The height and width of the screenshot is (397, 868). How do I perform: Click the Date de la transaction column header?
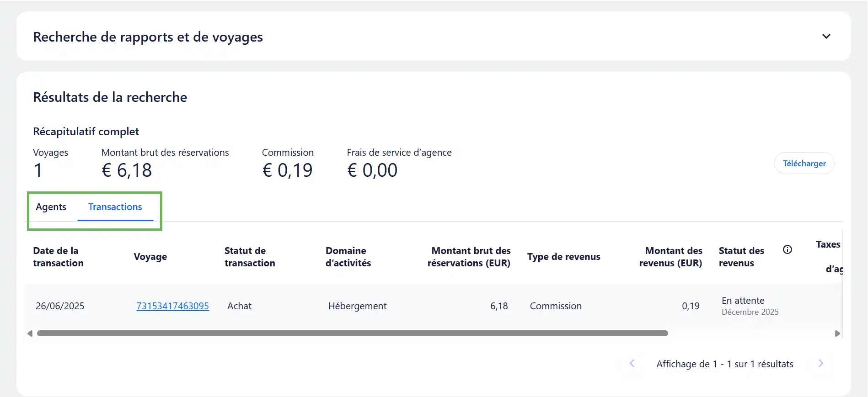coord(58,257)
